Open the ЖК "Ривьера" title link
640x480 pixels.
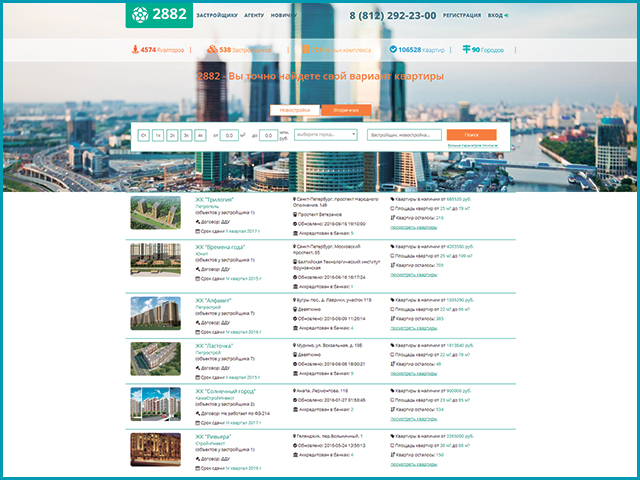(x=213, y=436)
